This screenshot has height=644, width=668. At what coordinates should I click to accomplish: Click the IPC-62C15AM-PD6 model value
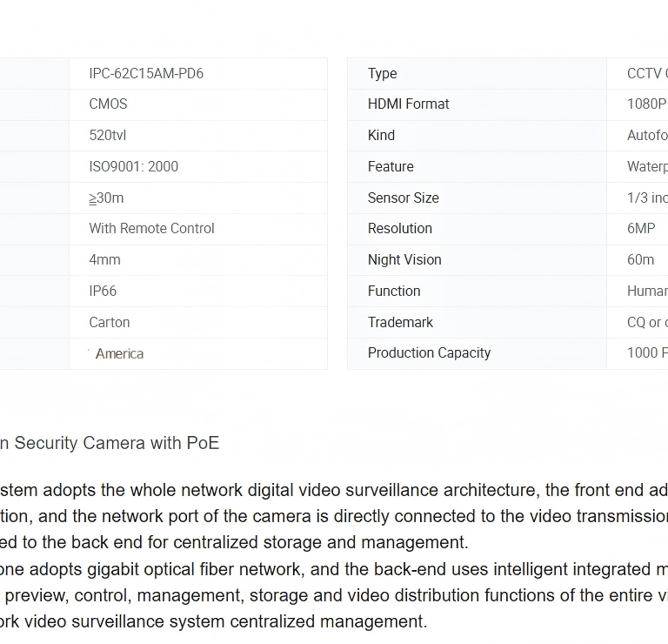146,74
